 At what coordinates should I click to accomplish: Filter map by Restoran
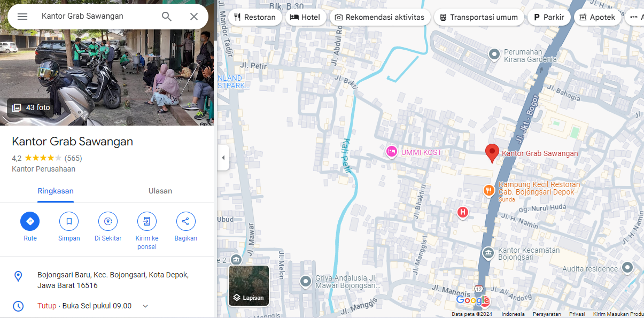point(255,17)
